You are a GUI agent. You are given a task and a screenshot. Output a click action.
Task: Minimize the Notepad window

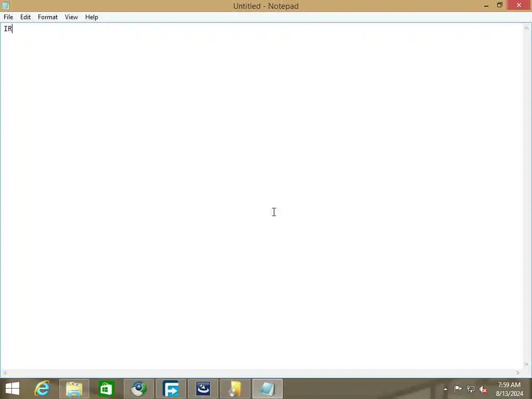point(486,5)
